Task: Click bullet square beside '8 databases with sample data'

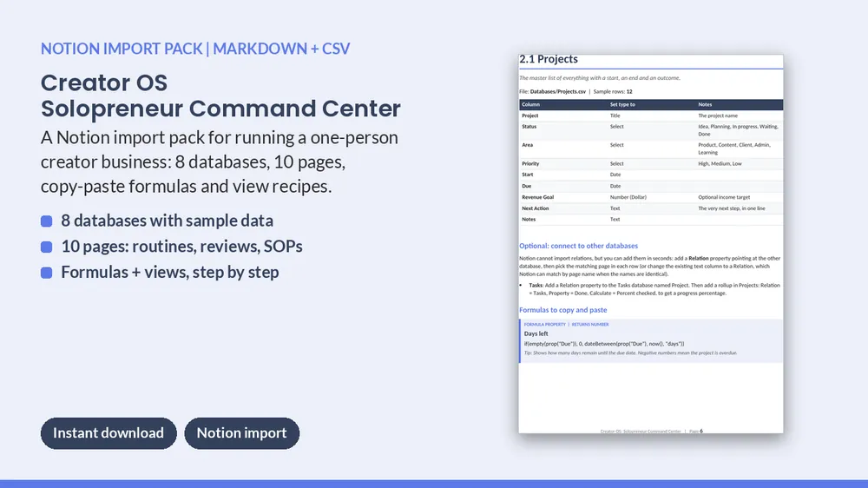Action: tap(47, 221)
